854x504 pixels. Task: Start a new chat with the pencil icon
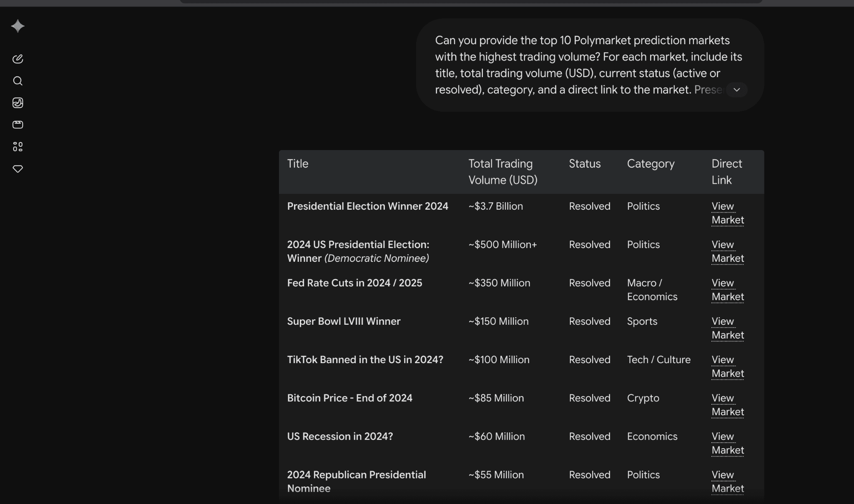18,59
